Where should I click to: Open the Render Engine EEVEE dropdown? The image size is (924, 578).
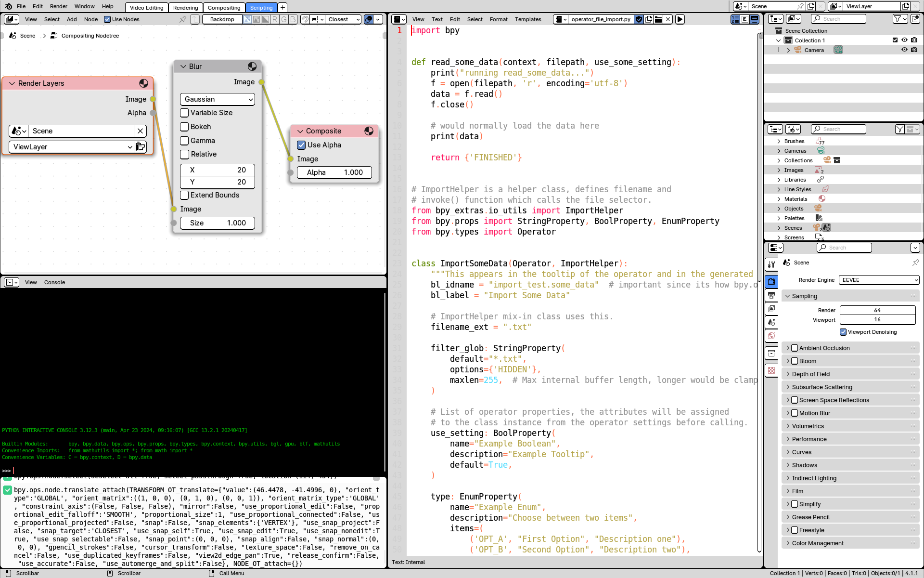(879, 280)
